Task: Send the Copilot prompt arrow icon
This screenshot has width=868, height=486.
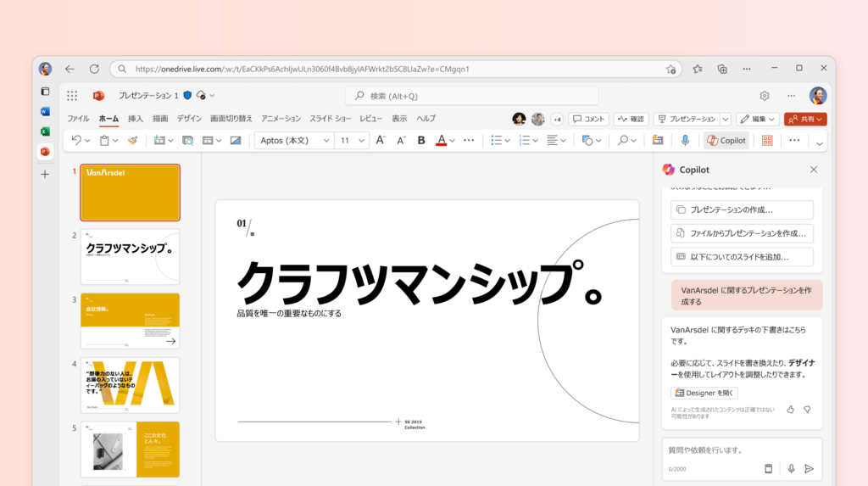Action: point(810,469)
